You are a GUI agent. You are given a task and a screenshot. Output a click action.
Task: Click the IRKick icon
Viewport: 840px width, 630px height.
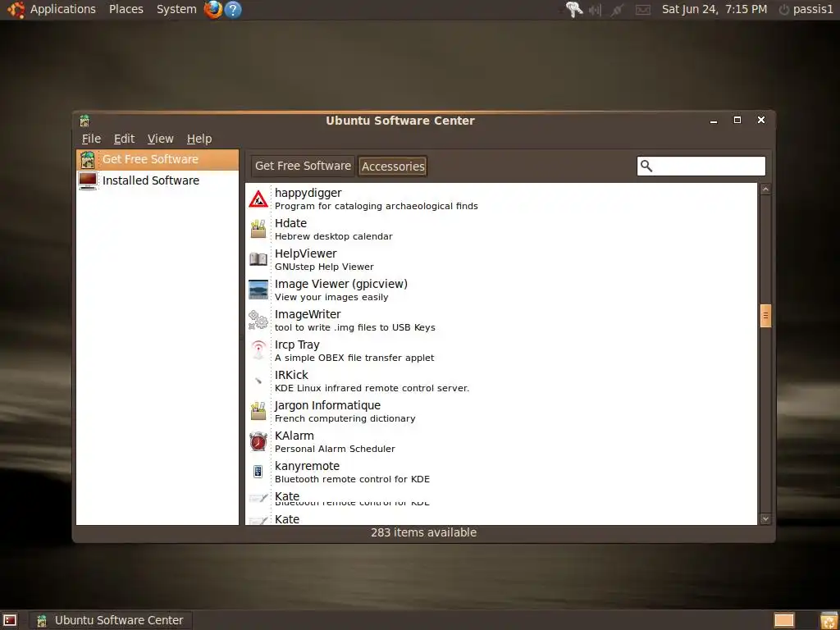258,381
